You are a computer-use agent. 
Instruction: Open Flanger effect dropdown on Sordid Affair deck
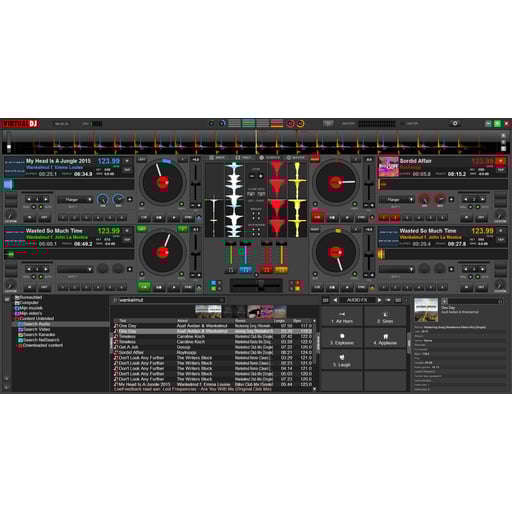(x=396, y=199)
